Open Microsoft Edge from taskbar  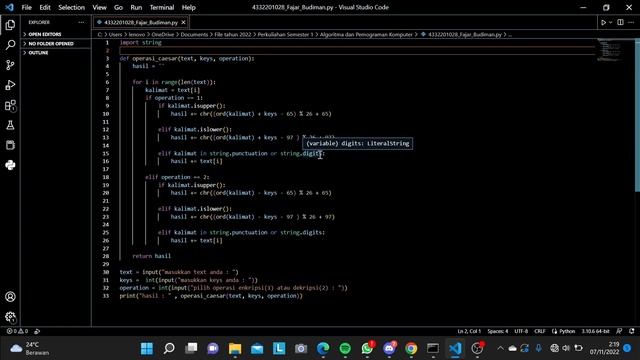[323, 348]
